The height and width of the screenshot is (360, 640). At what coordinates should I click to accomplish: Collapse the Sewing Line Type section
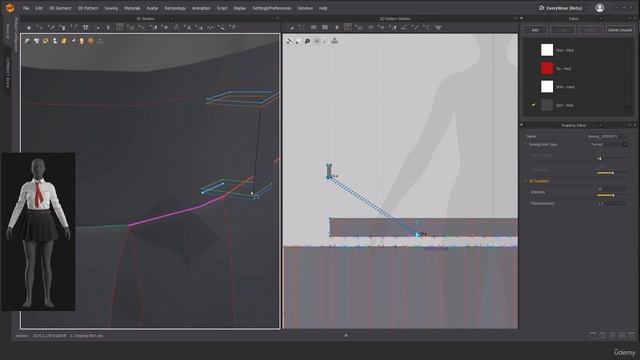(526, 144)
